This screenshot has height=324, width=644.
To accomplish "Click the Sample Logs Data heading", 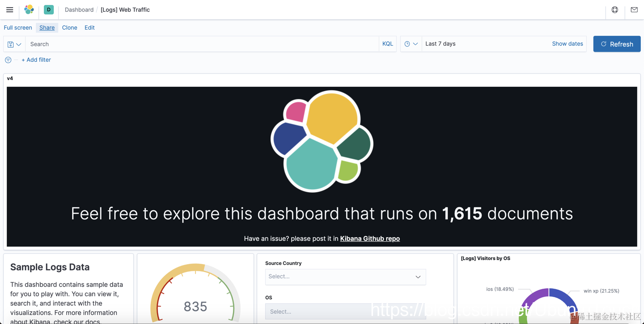I will point(50,267).
